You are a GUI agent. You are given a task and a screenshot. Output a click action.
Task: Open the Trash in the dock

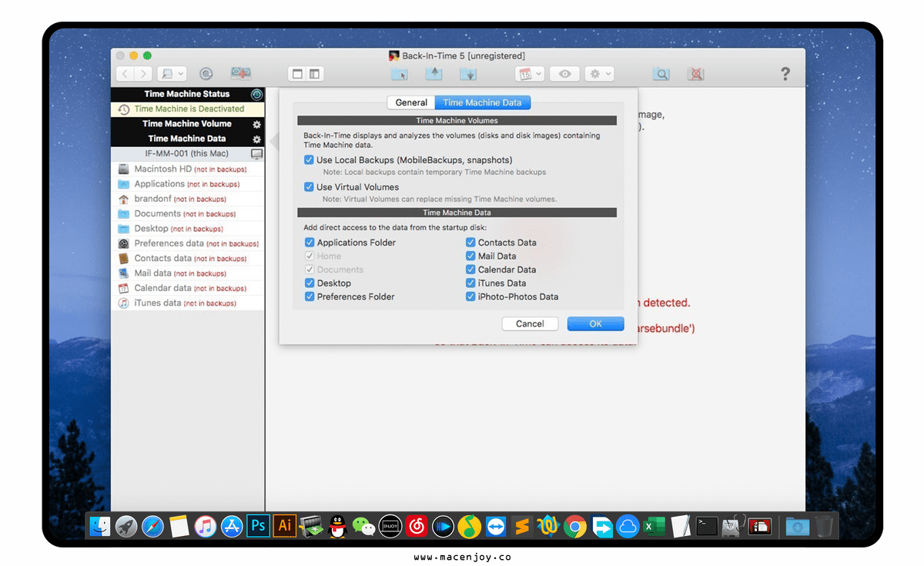825,526
